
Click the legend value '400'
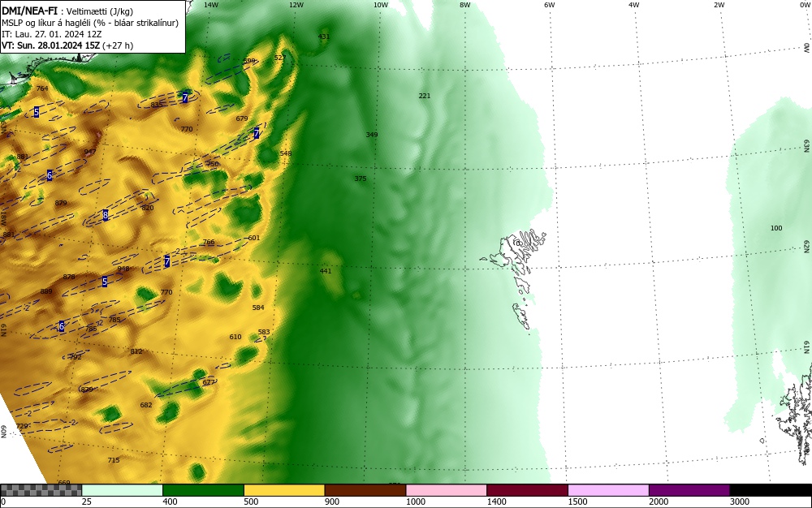click(x=170, y=502)
